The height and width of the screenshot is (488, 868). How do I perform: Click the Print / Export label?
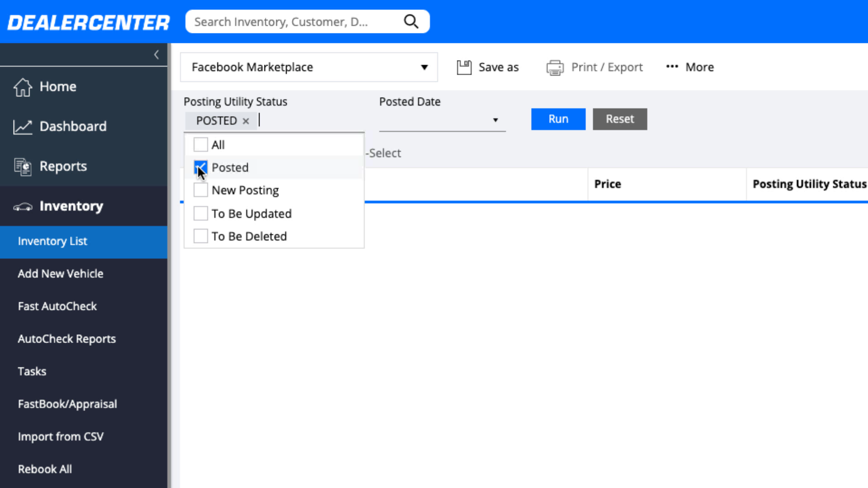point(607,67)
